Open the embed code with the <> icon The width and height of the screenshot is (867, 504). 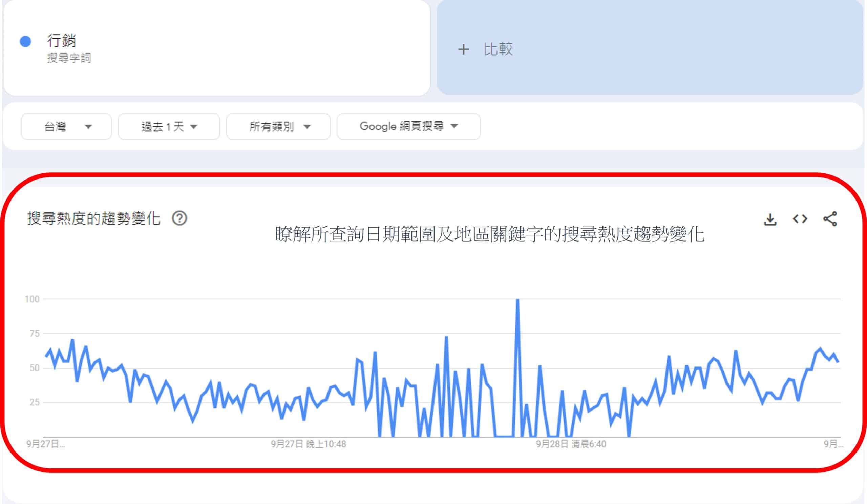coord(801,218)
